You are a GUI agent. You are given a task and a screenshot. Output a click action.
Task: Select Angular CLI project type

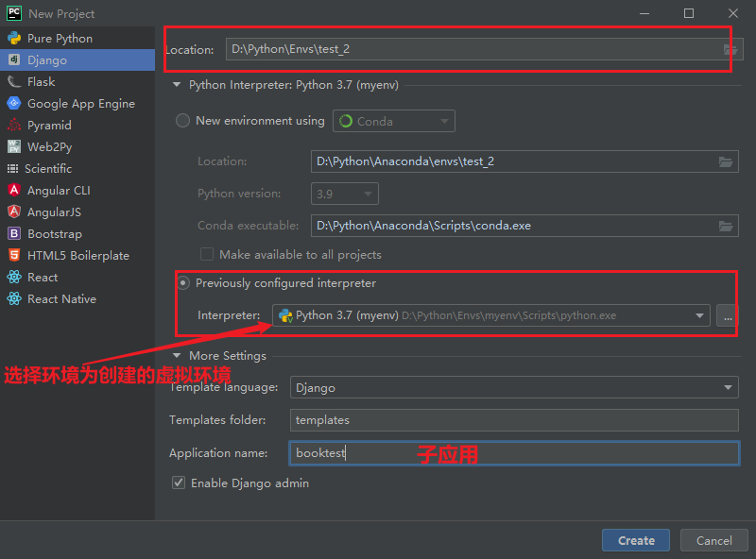77,190
